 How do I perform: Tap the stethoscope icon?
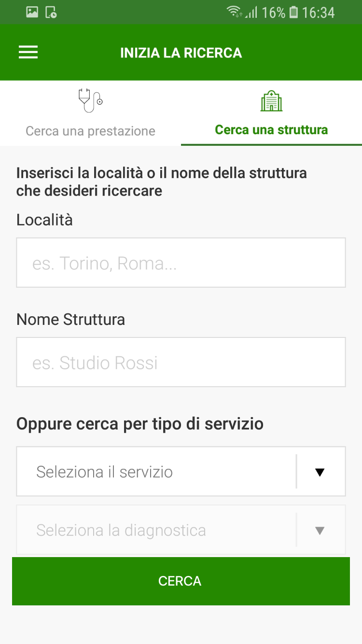90,100
